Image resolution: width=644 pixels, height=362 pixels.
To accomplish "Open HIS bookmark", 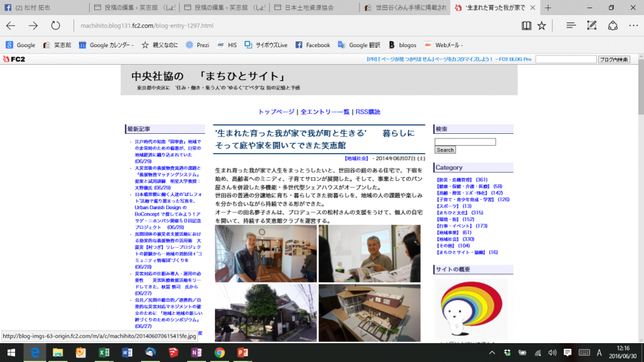I will pyautogui.click(x=226, y=45).
